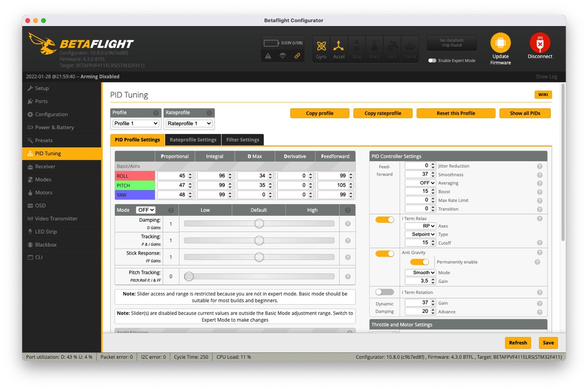Screen dimensions: 588x390
Task: Click the Pitch Tracking slider handle
Action: (189, 277)
